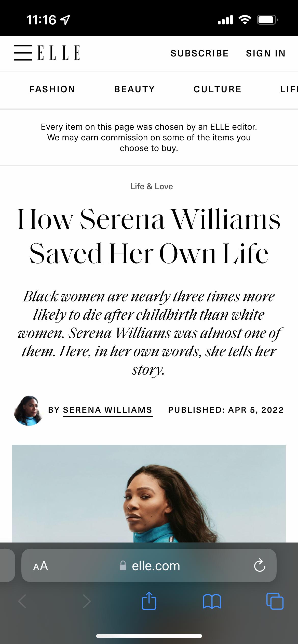298x644 pixels.
Task: Tap the Safari back arrow
Action: pos(22,601)
